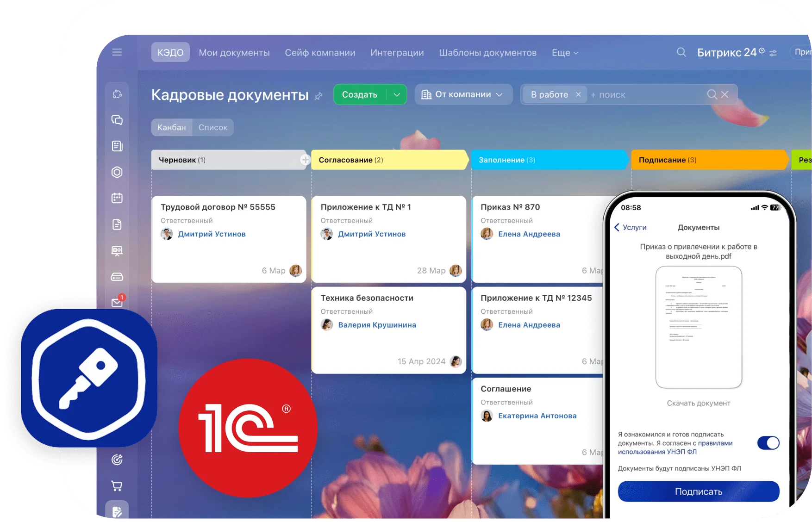Viewport: 812px width, 522px height.
Task: Tap Скачать документ on the phone
Action: [699, 403]
